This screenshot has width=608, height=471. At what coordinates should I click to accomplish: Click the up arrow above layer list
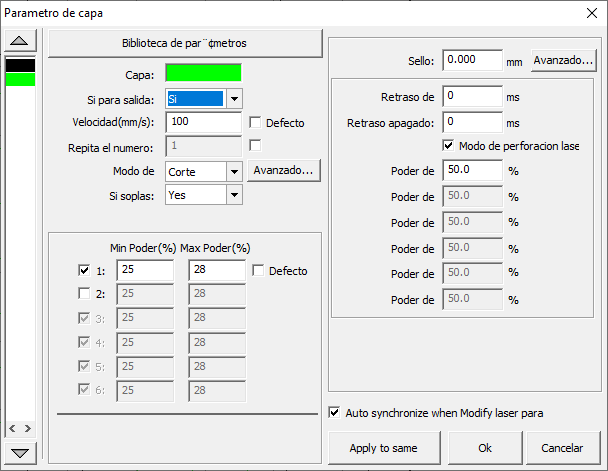(21, 41)
